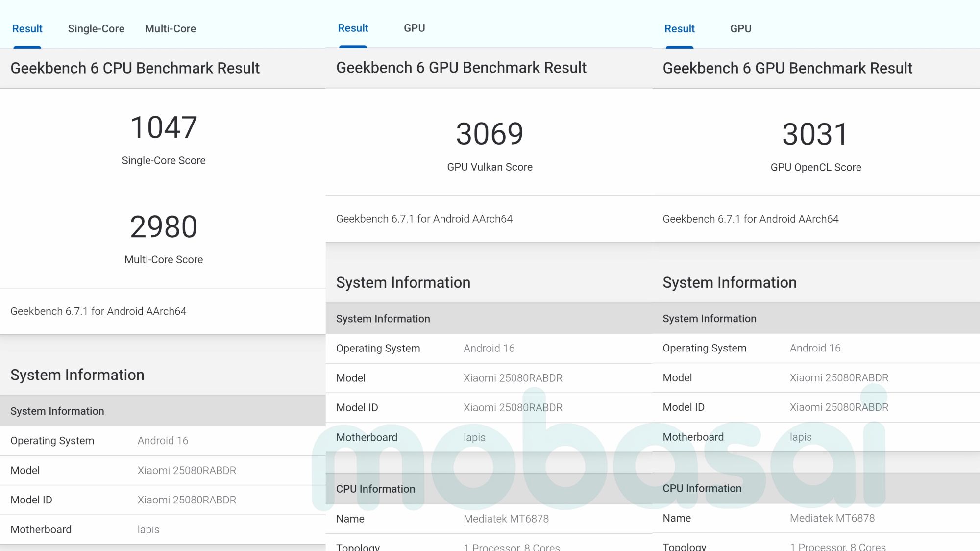Click Name label in OpenCL CPU Information table
The height and width of the screenshot is (551, 980).
[x=677, y=518]
